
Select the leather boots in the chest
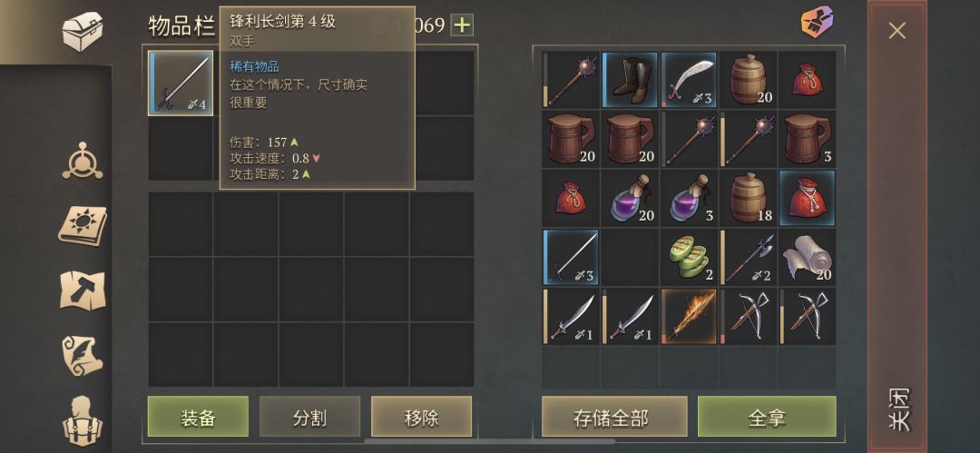point(630,80)
